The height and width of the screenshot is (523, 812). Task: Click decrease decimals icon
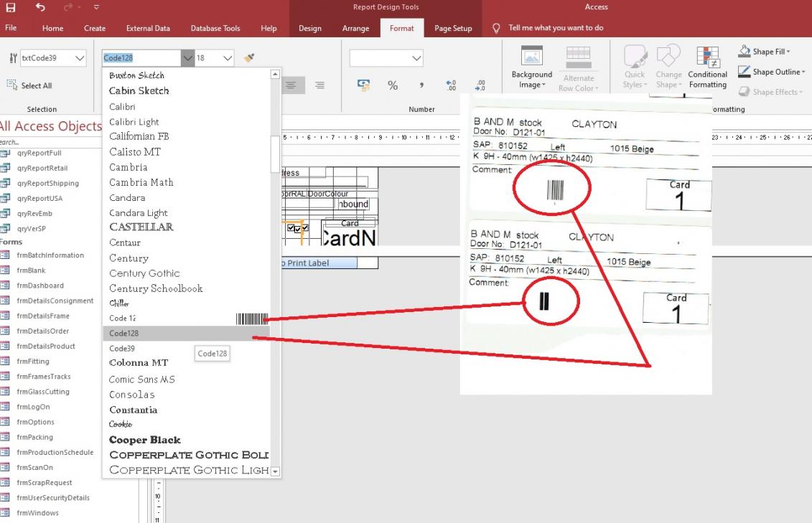click(480, 85)
